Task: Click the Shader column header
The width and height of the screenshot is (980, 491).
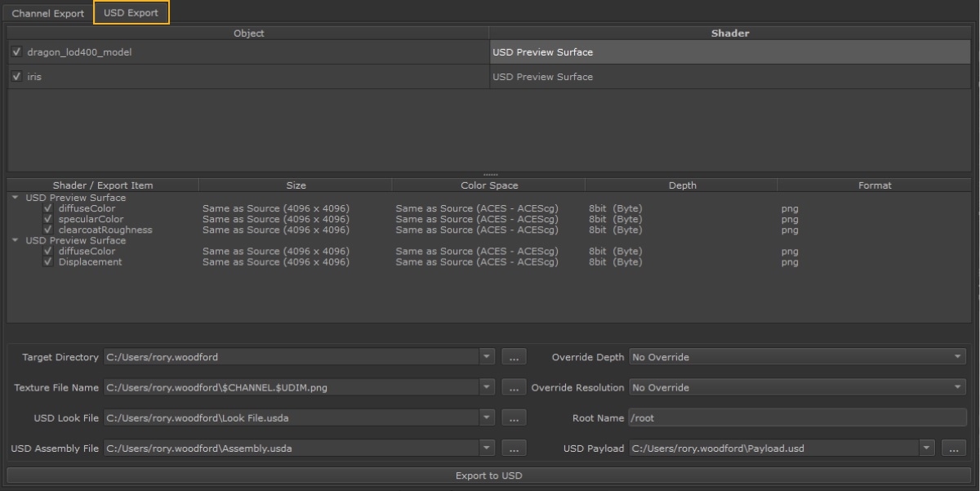Action: 730,33
